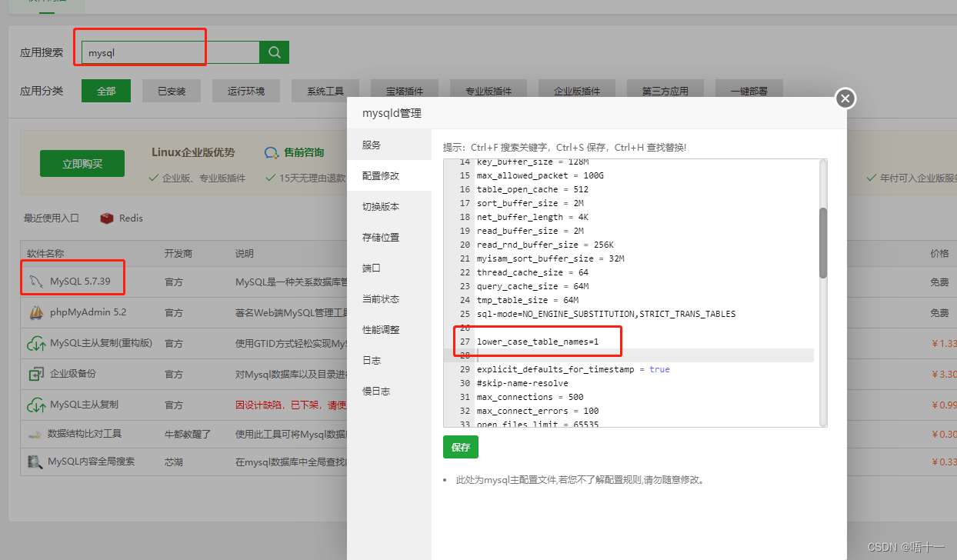Click the phpMyAdmin sailboat icon
The height and width of the screenshot is (560, 957).
(x=35, y=313)
